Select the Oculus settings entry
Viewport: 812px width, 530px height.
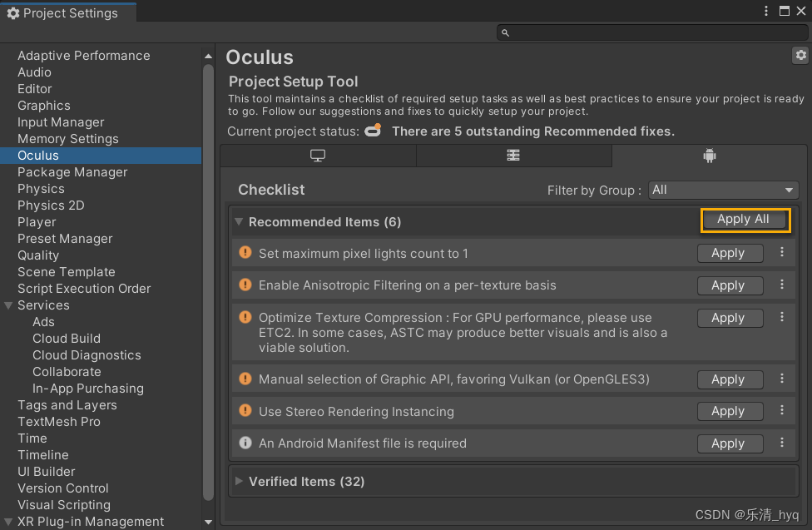[x=101, y=156]
